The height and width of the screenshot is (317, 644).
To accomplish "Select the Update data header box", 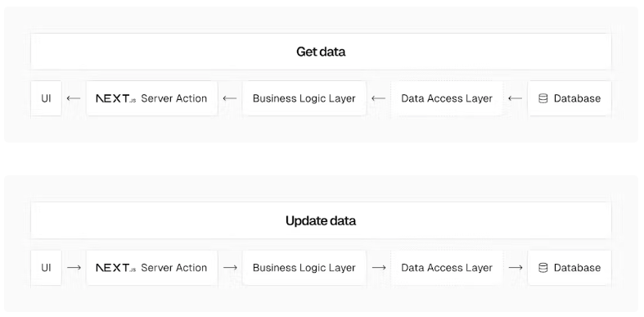I will [321, 221].
